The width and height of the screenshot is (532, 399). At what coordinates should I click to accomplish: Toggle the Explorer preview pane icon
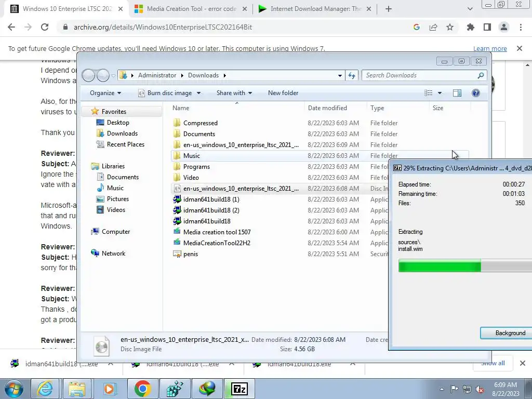[x=457, y=93]
